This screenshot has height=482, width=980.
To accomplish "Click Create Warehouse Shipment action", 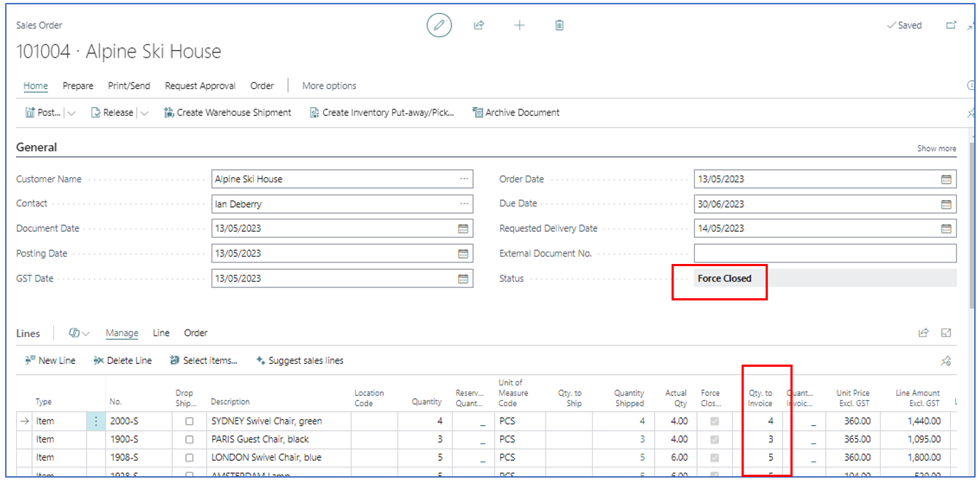I will [x=227, y=113].
